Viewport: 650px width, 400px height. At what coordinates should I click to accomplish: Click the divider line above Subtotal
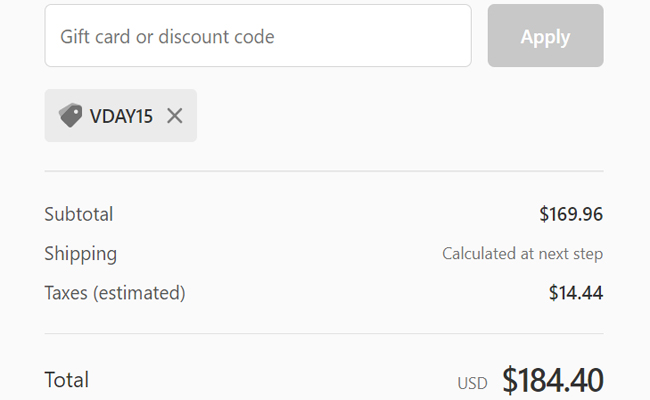pos(324,171)
